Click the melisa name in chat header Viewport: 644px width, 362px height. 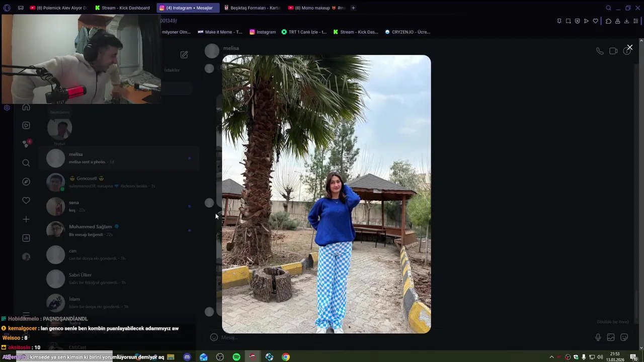tap(231, 48)
